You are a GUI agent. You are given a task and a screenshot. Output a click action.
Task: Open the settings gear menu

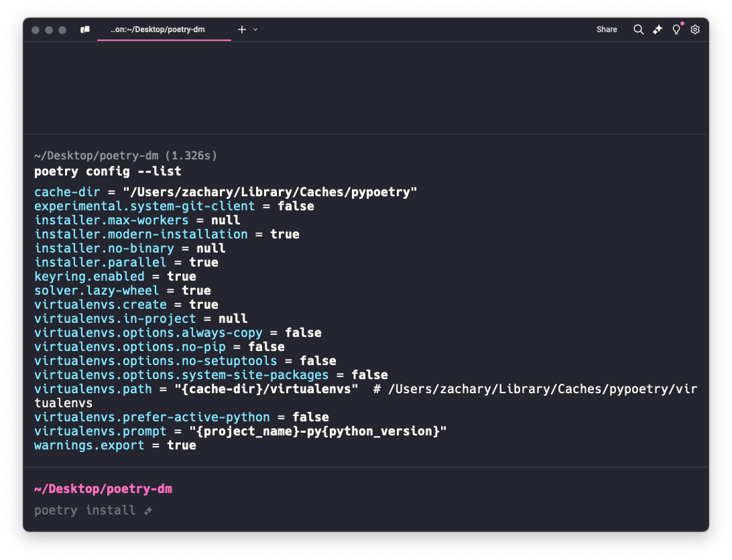pos(695,29)
